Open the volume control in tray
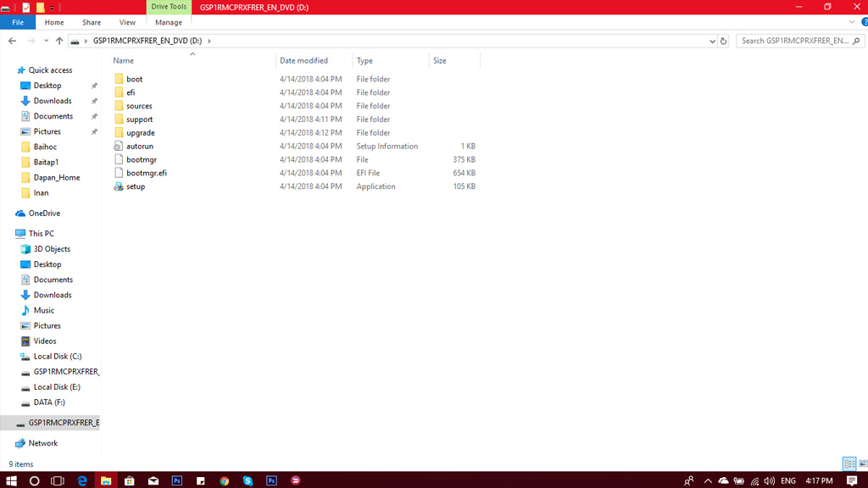Viewport: 868px width, 488px height. point(770,481)
